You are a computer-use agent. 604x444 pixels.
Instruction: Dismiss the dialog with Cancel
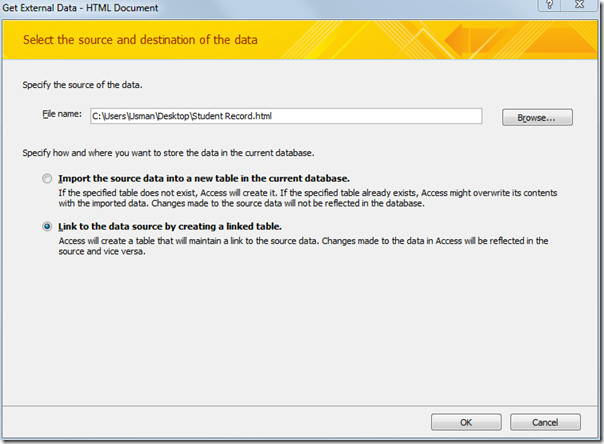point(545,422)
